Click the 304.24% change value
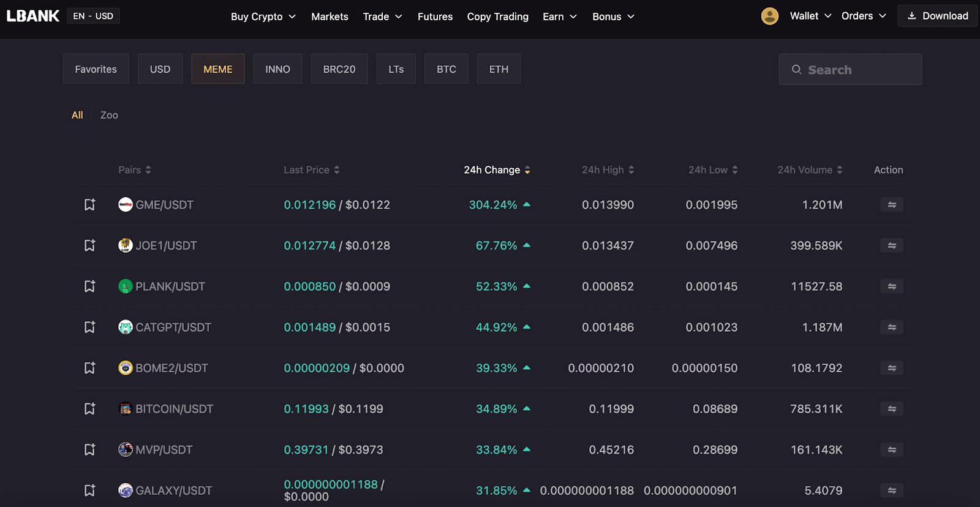Screen dimensions: 980x507 click(493, 205)
